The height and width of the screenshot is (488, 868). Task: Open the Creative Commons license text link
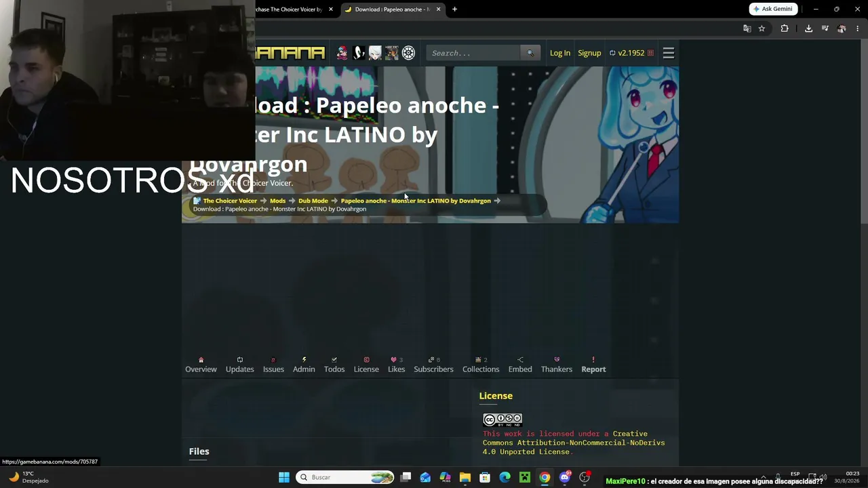tap(574, 443)
